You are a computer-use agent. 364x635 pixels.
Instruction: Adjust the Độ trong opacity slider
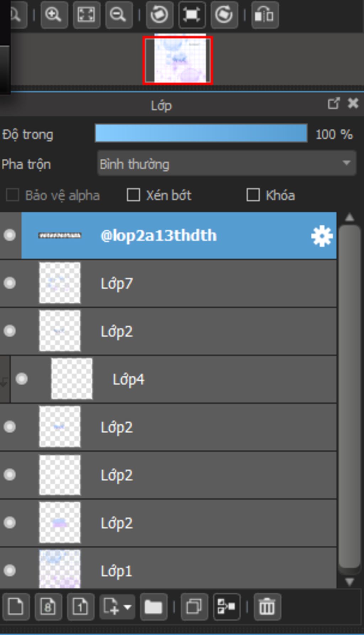point(201,133)
